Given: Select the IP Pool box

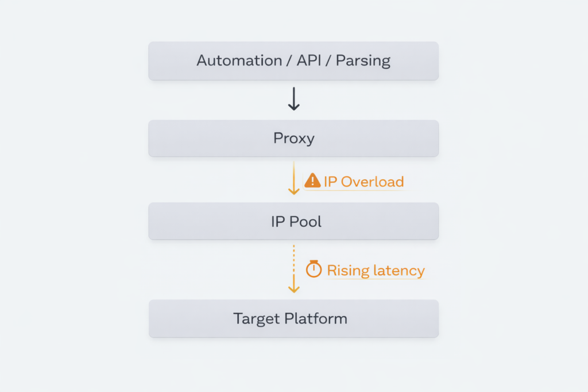Looking at the screenshot, I should (293, 221).
